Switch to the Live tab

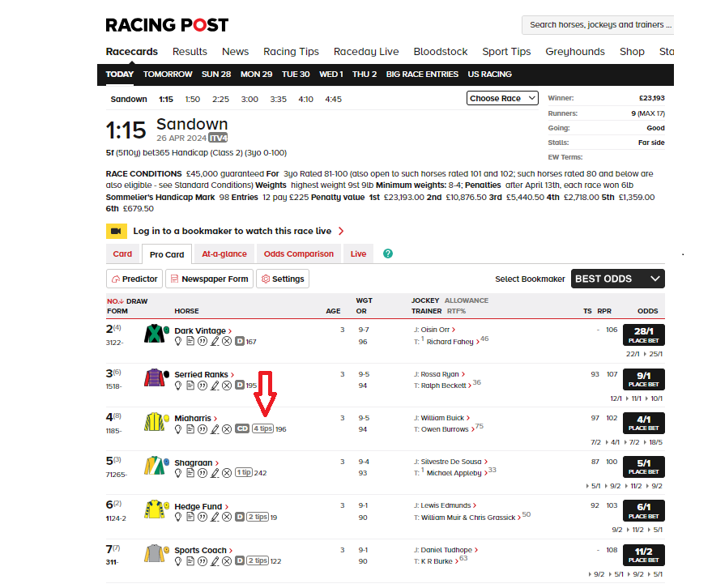tap(358, 254)
